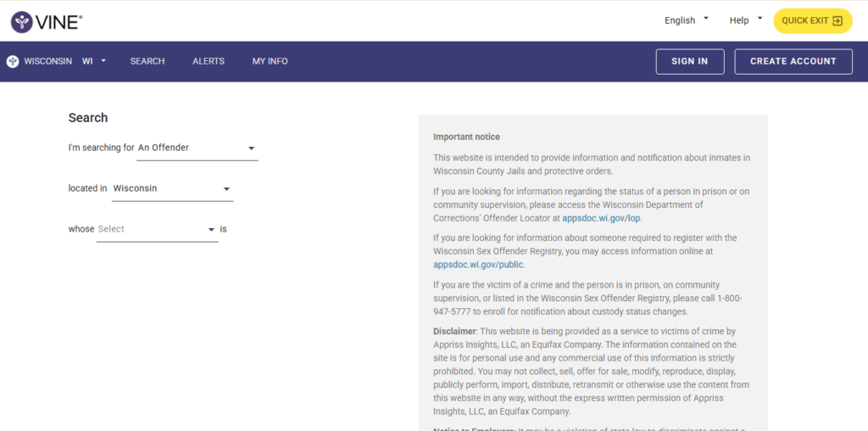Screen dimensions: 868x431
Task: Open the An Offender search type dropdown
Action: [198, 148]
